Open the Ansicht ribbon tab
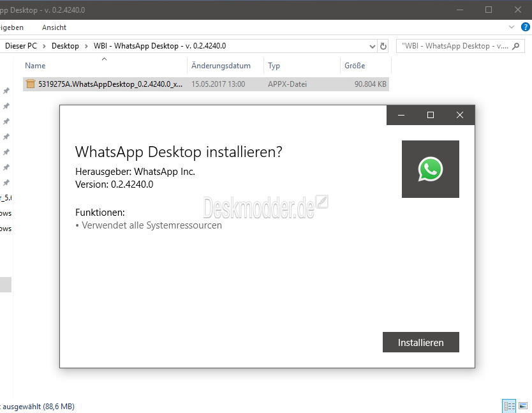The width and height of the screenshot is (532, 413). 54,27
